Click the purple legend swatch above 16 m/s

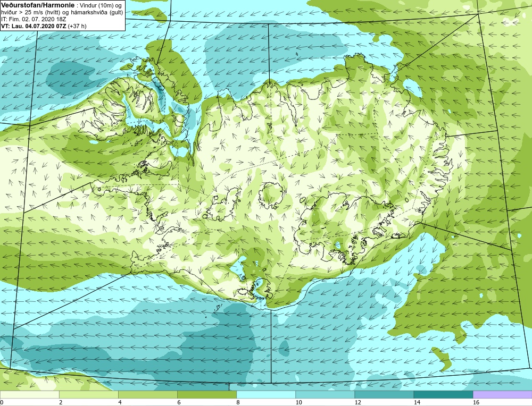tap(503, 395)
